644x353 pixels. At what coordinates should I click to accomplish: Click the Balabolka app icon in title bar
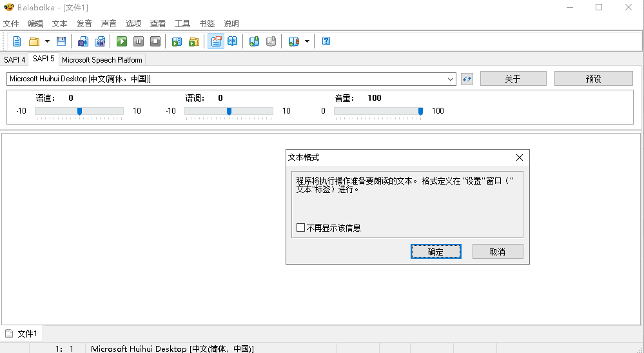(8, 7)
